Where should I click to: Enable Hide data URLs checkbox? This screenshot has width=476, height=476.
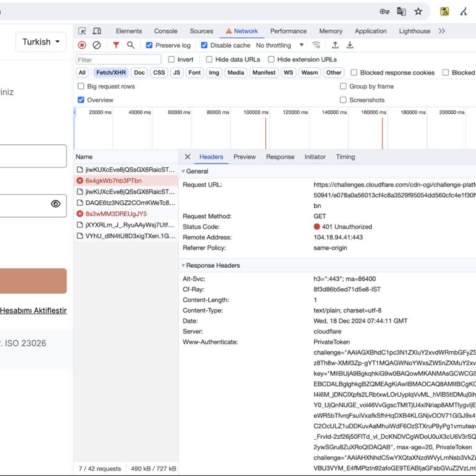[209, 59]
